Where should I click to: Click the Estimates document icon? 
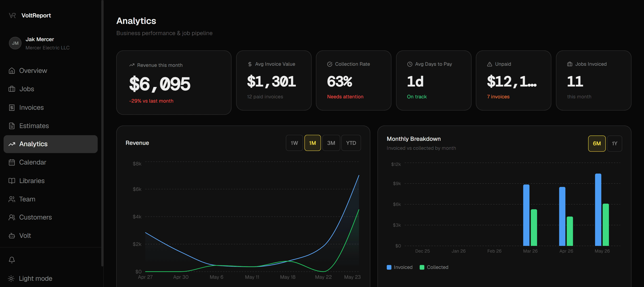[x=12, y=126]
